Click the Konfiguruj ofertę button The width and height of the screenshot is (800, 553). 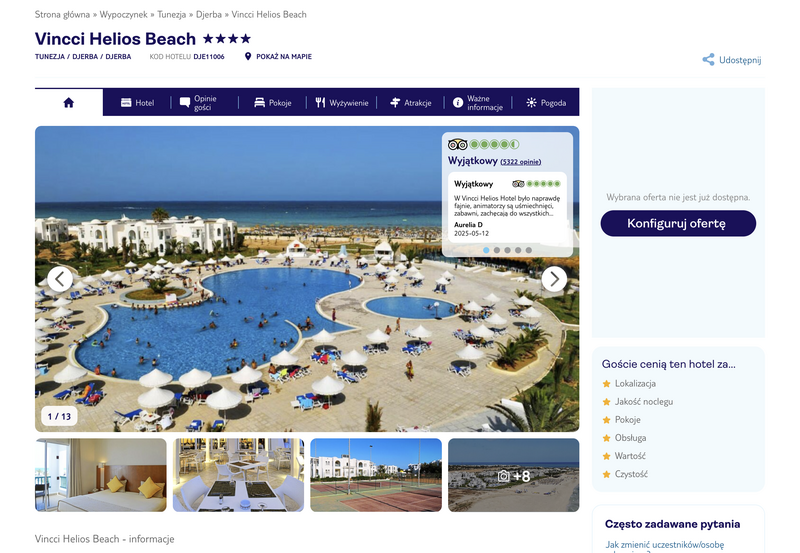click(678, 223)
